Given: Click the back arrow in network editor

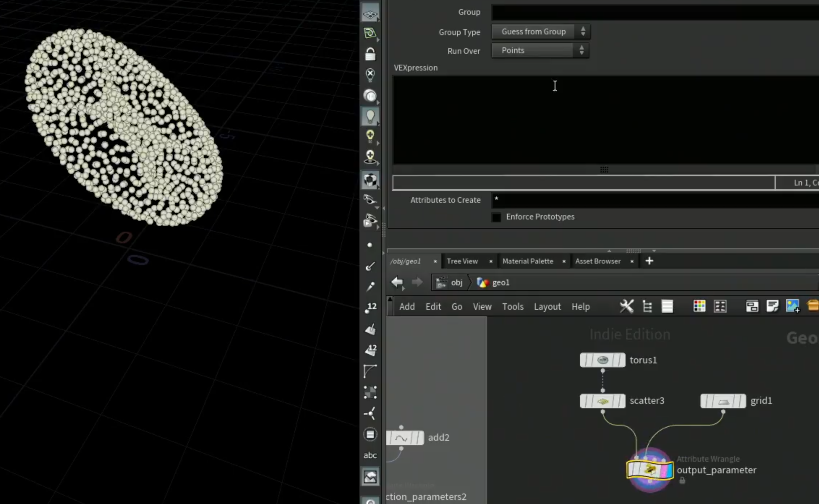Looking at the screenshot, I should click(397, 282).
